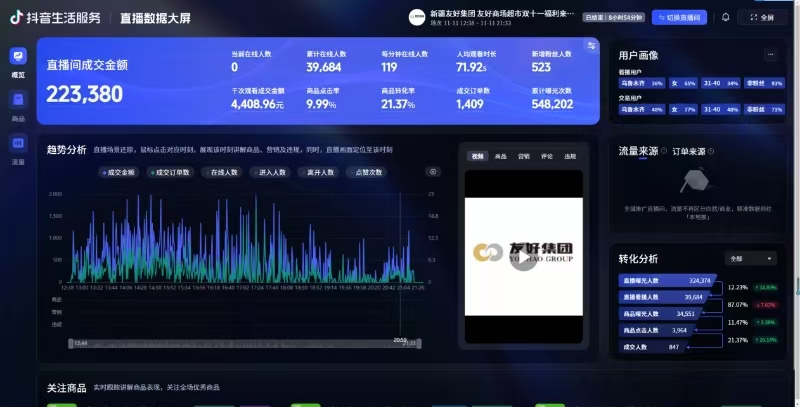The width and height of the screenshot is (800, 407).
Task: Click the left handle of the timeline range slider
Action: [70, 343]
